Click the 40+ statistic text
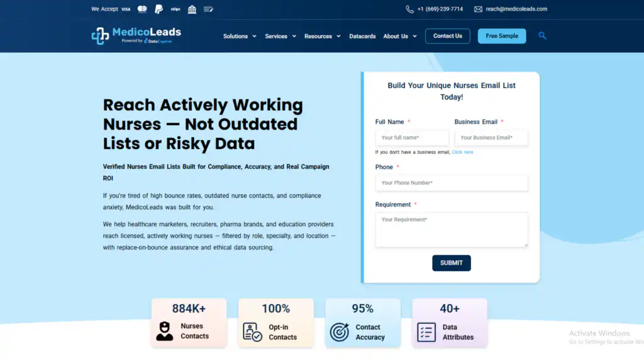Viewport: 644px width, 362px height. (x=450, y=309)
